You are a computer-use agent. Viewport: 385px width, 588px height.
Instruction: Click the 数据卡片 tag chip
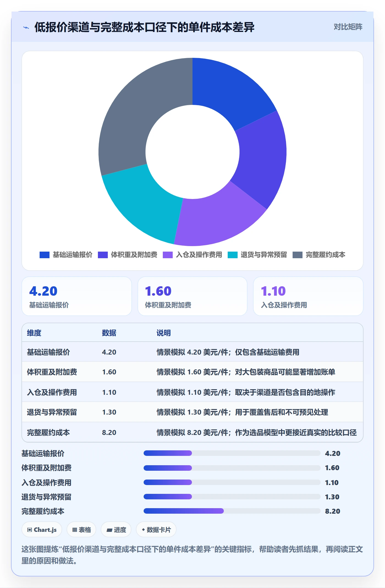[x=156, y=530]
